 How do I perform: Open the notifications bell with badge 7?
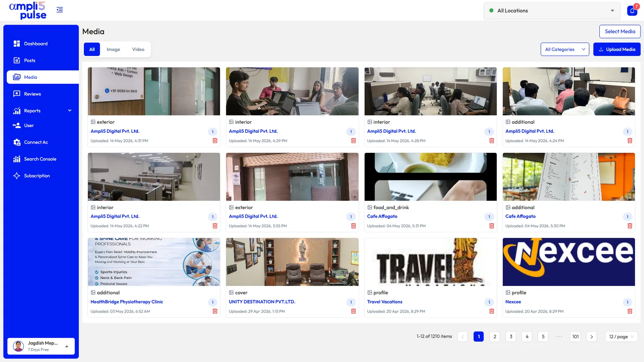pos(632,10)
